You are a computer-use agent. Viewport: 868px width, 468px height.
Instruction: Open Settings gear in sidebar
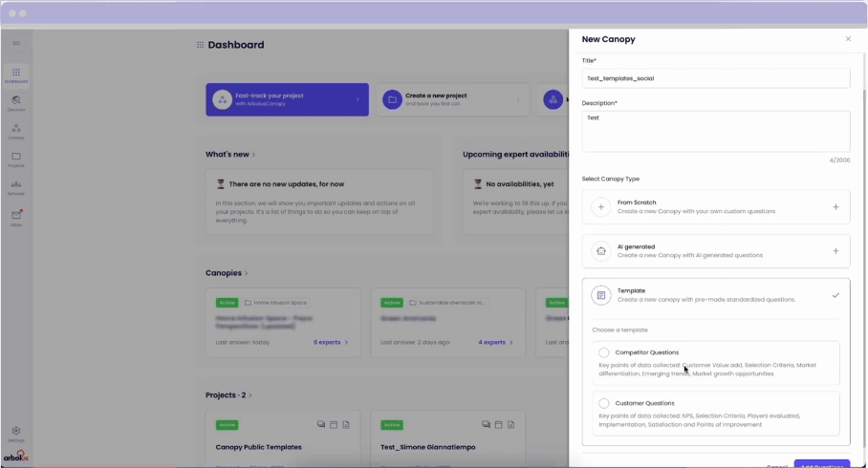tap(16, 433)
